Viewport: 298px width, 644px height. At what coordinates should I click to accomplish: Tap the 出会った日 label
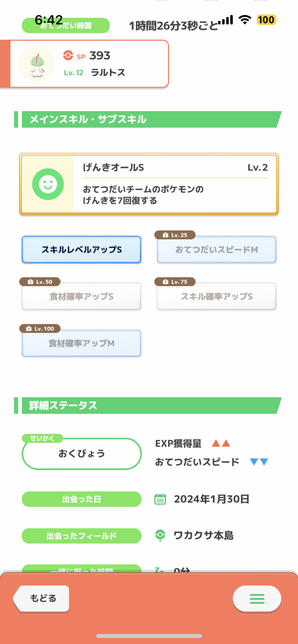pyautogui.click(x=82, y=499)
